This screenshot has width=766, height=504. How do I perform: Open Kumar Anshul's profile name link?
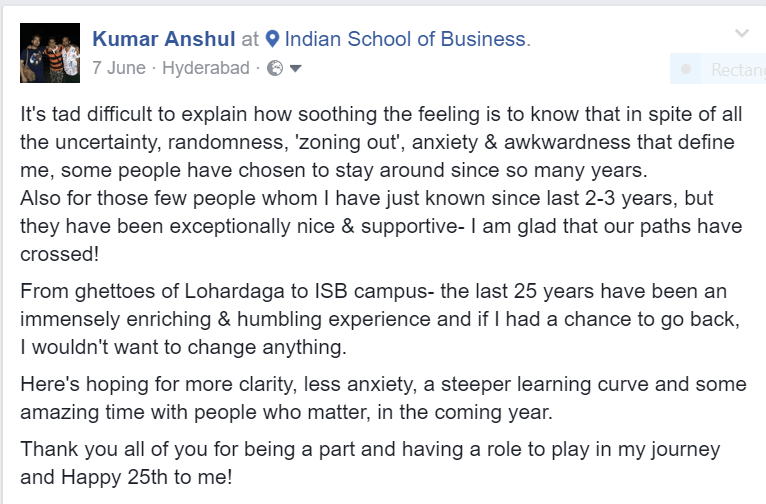163,39
